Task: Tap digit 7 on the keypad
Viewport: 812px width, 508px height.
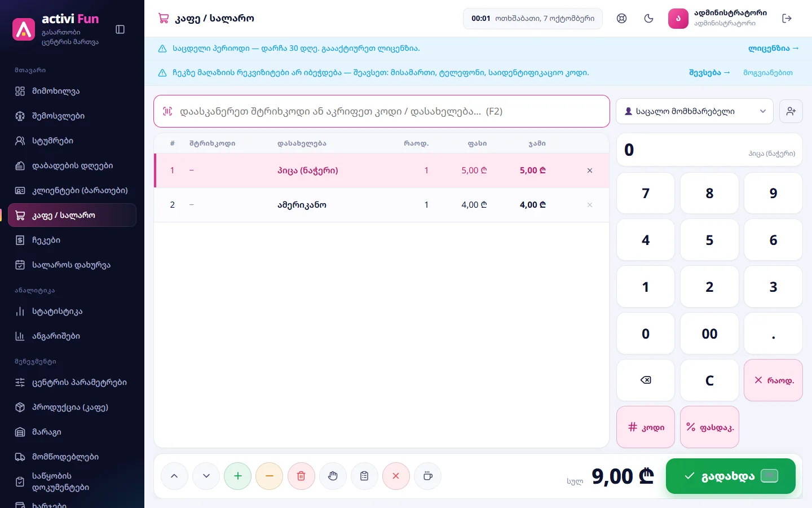Action: [646, 193]
